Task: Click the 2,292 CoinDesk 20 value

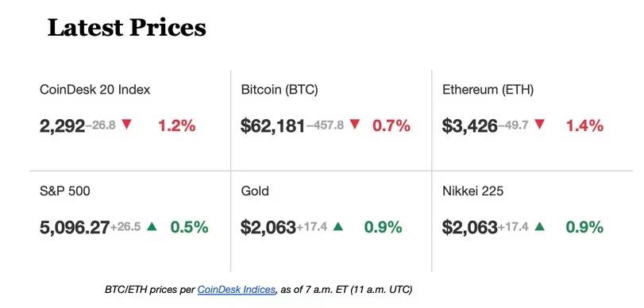Action: 63,126
